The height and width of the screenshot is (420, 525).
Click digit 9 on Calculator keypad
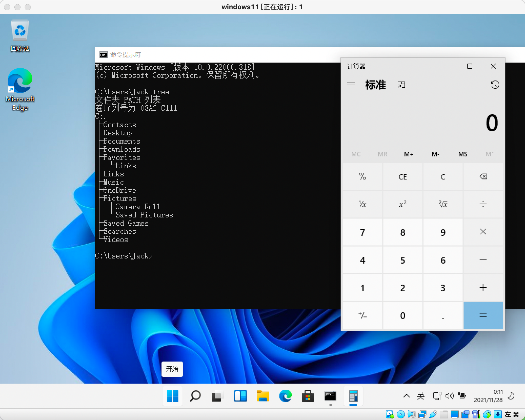[x=443, y=232]
